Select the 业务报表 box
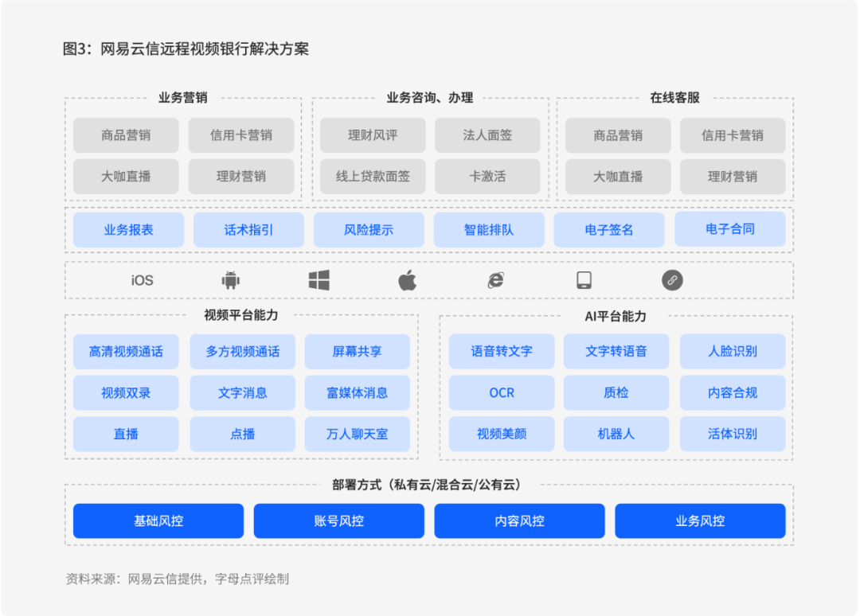This screenshot has width=860, height=616. [x=128, y=230]
